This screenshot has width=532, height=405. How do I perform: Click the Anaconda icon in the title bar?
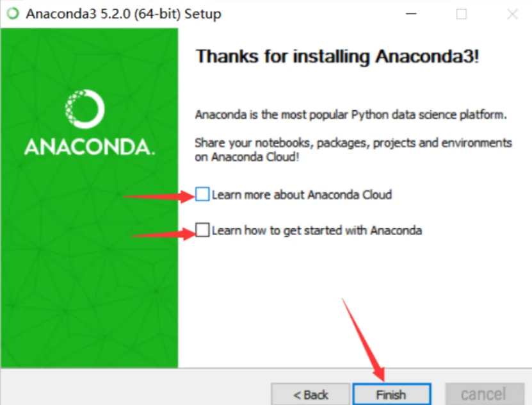[13, 13]
